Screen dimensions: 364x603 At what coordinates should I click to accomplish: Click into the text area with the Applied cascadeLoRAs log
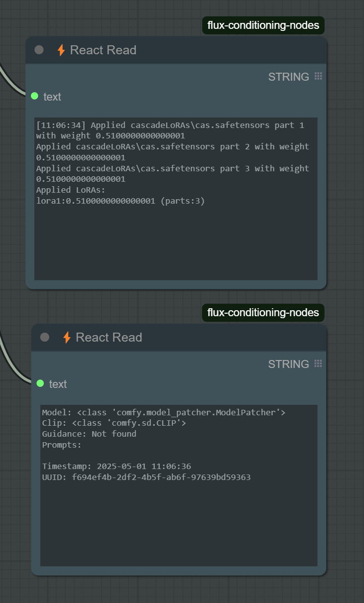click(x=176, y=199)
